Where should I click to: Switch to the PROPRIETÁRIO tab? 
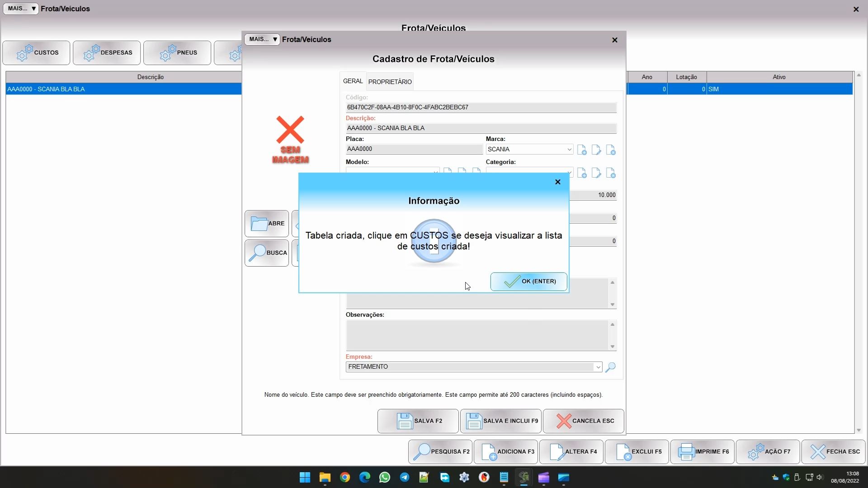tap(390, 82)
